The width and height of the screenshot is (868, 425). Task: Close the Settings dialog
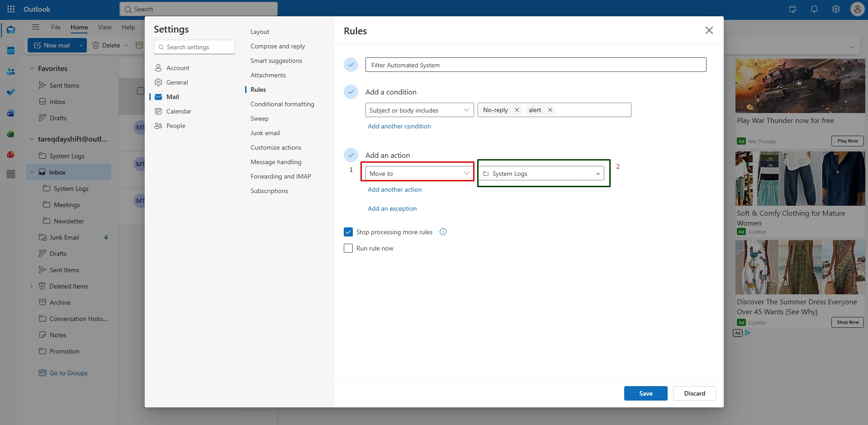click(x=709, y=30)
